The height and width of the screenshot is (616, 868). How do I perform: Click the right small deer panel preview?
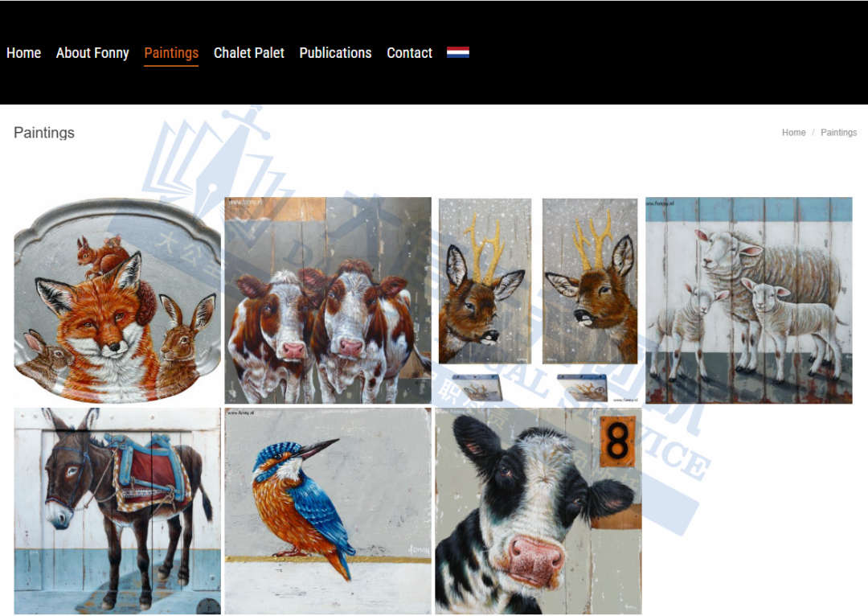[583, 387]
